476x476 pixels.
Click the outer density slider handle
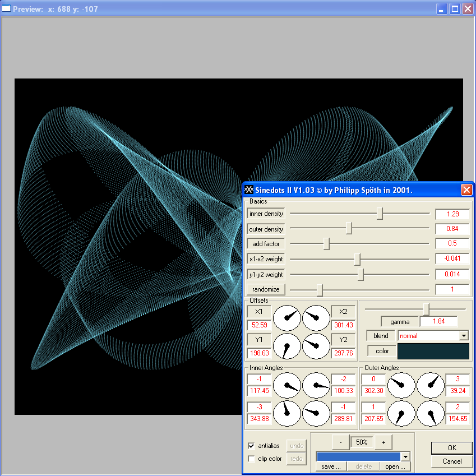click(x=349, y=228)
